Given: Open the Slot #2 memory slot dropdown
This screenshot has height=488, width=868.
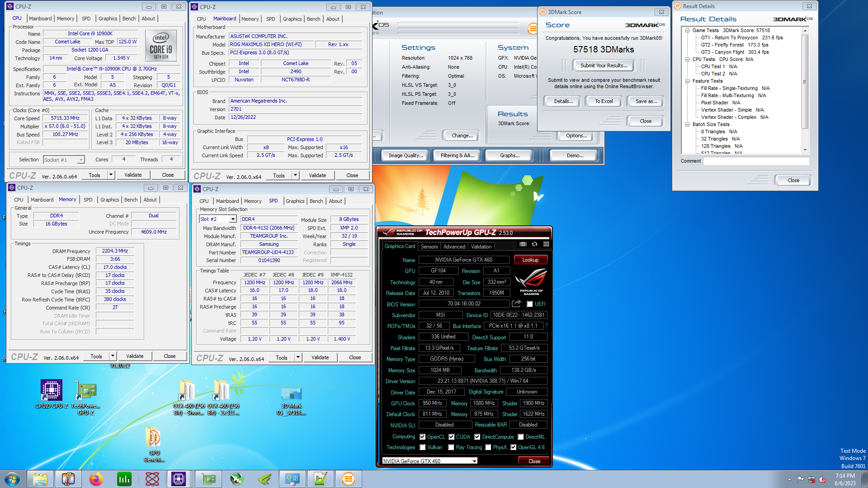Looking at the screenshot, I should [218, 219].
